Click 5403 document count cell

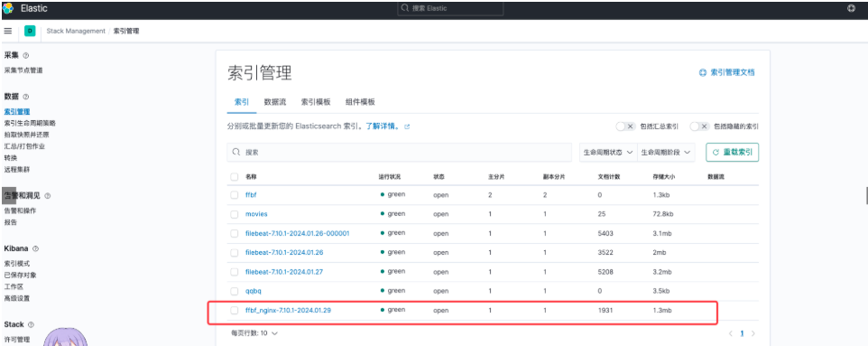[605, 233]
